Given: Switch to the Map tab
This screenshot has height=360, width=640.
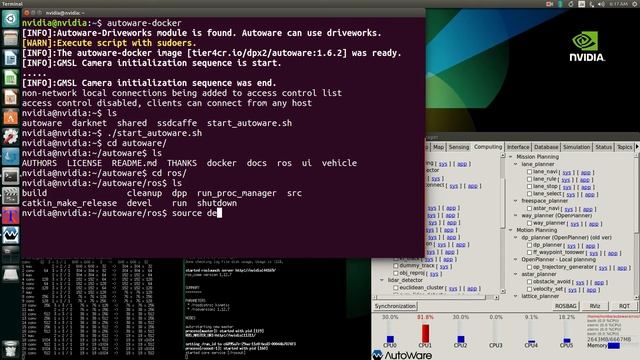Looking at the screenshot, I should tap(438, 147).
